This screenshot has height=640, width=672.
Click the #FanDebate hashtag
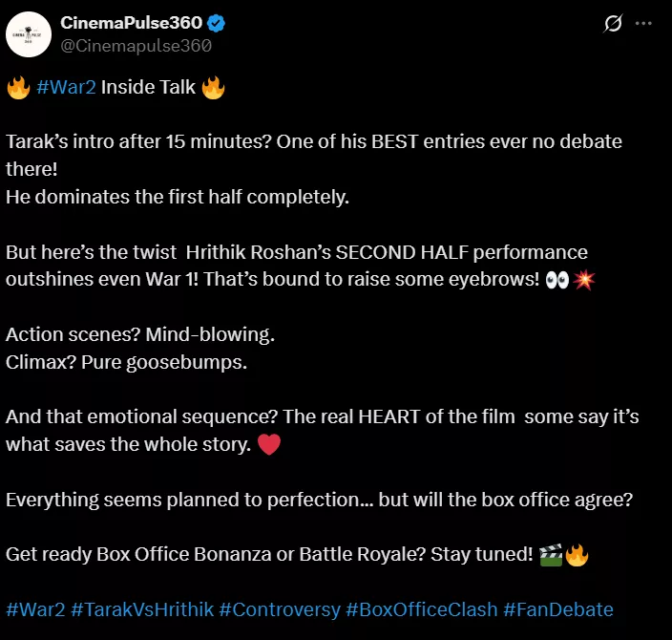(x=558, y=608)
